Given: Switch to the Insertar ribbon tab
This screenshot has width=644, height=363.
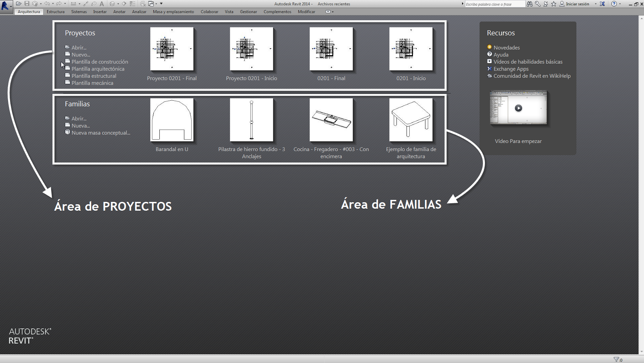Looking at the screenshot, I should [x=100, y=12].
